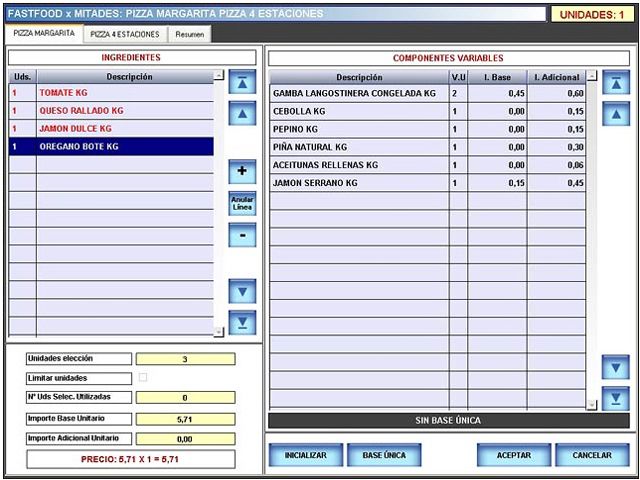Image resolution: width=640 pixels, height=480 pixels.
Task: Click Componentes Variables scrollbar top arrow
Action: click(591, 76)
